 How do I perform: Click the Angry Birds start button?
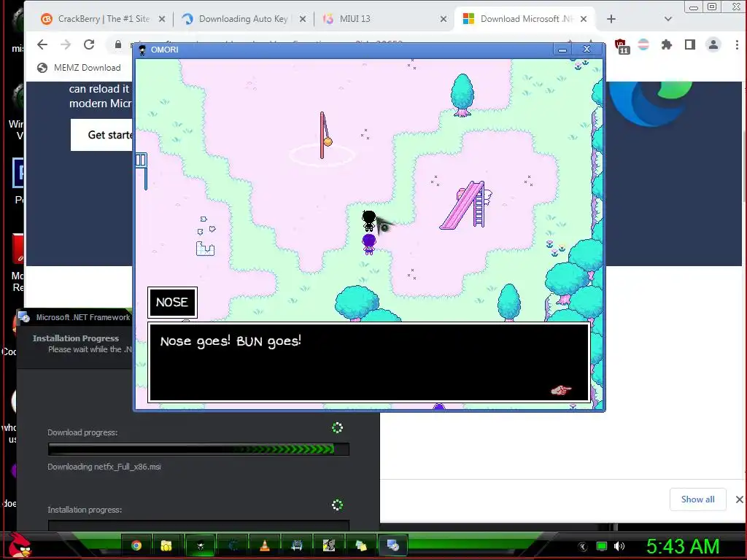pyautogui.click(x=20, y=545)
